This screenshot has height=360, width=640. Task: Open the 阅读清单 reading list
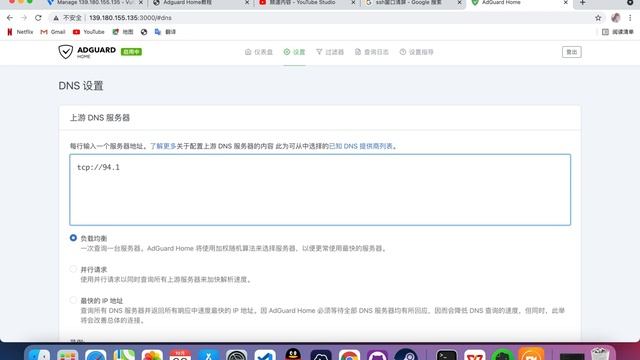618,32
